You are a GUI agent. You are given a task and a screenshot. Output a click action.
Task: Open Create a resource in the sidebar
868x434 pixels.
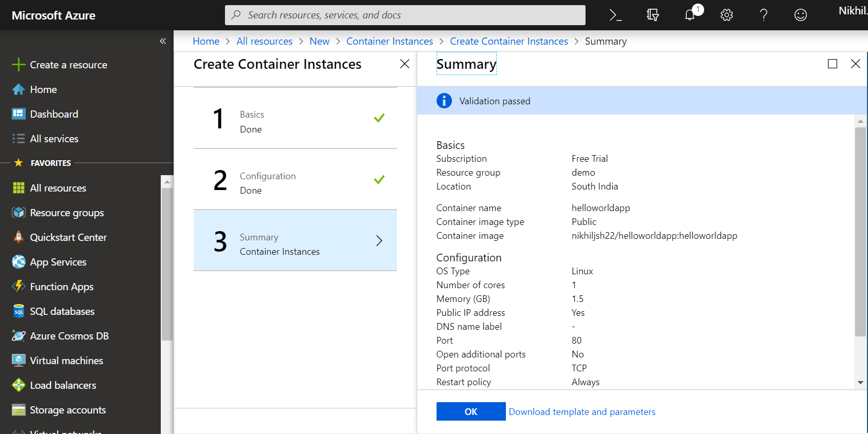pyautogui.click(x=68, y=65)
